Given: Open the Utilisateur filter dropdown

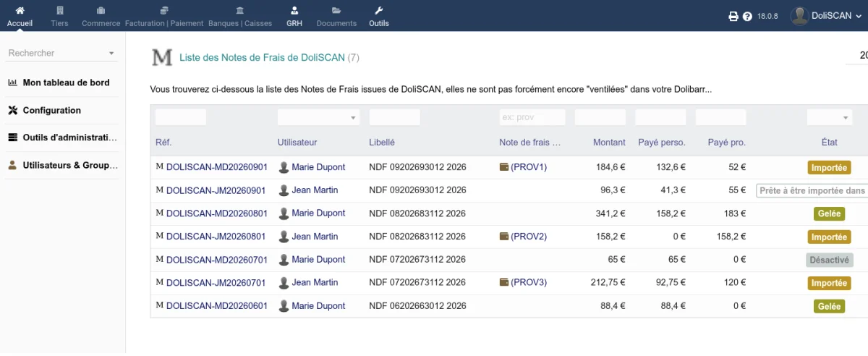Looking at the screenshot, I should [x=318, y=117].
